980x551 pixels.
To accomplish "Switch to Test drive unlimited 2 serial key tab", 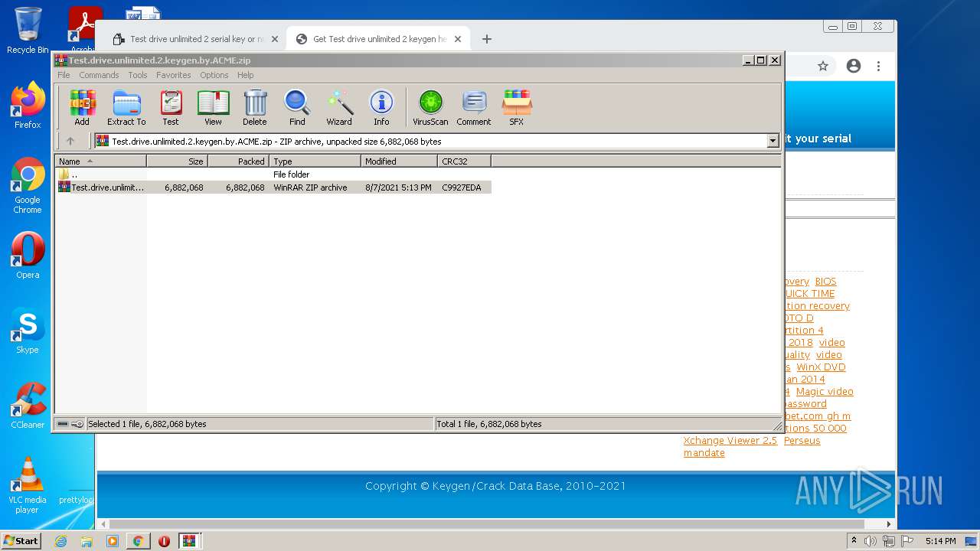I will coord(197,39).
